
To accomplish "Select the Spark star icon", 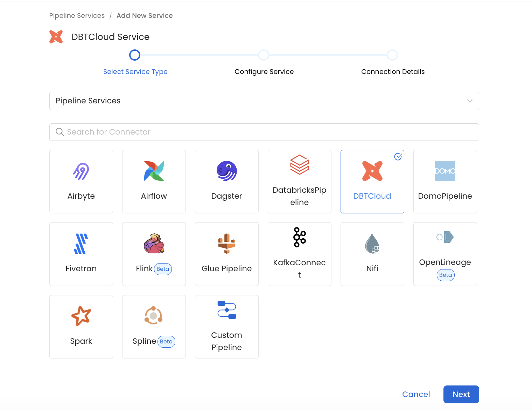I will [x=81, y=316].
